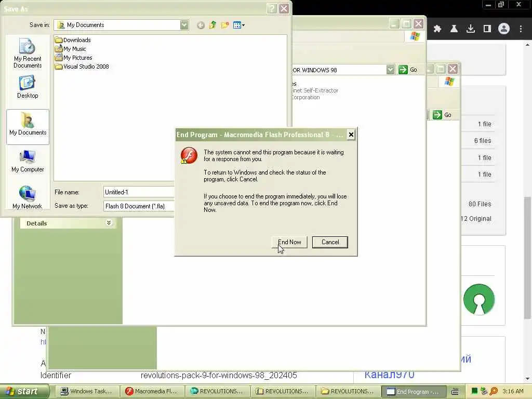532x399 pixels.
Task: Select Desktop in Save As sidebar
Action: pos(28,87)
